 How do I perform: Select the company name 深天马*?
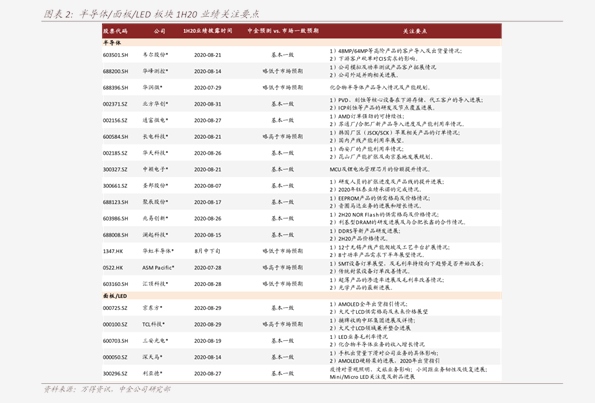[153, 357]
